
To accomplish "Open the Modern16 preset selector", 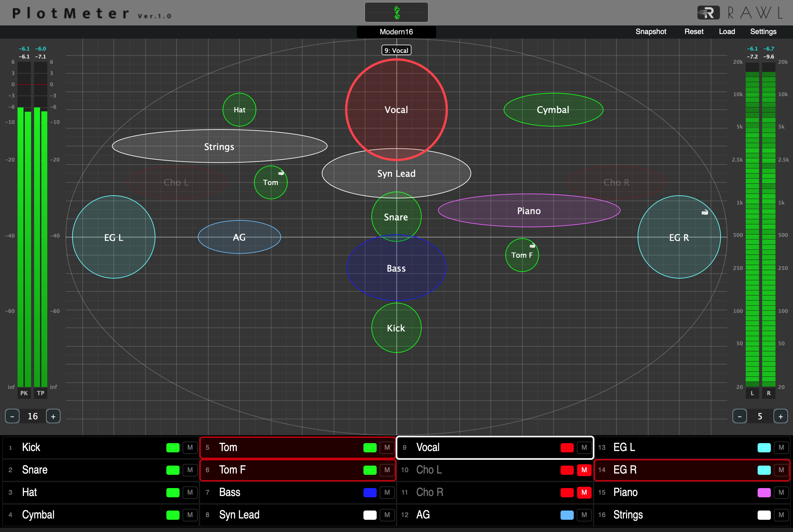I will (x=396, y=32).
